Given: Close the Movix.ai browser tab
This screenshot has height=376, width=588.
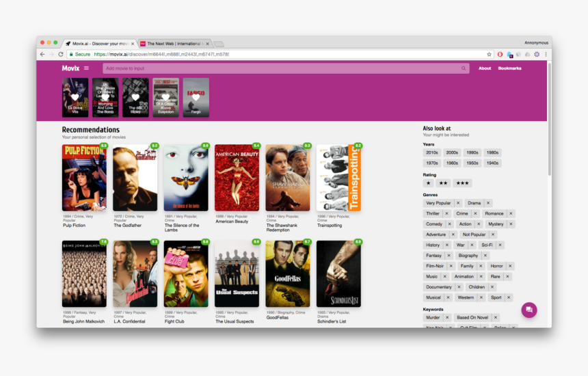Looking at the screenshot, I should pyautogui.click(x=133, y=44).
